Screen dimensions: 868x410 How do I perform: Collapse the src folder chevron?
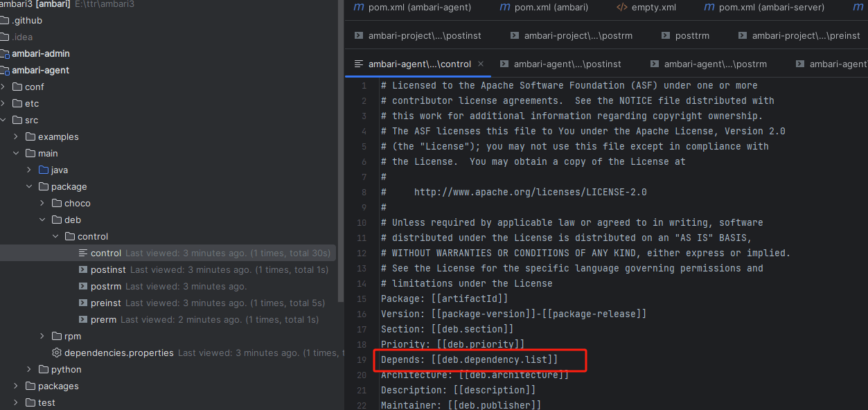3,120
